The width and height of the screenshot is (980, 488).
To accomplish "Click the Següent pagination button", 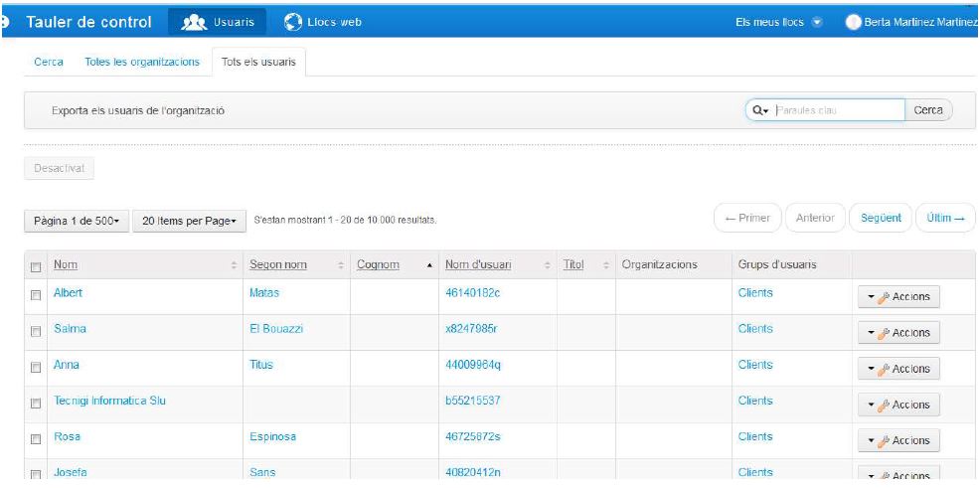I will (x=881, y=218).
